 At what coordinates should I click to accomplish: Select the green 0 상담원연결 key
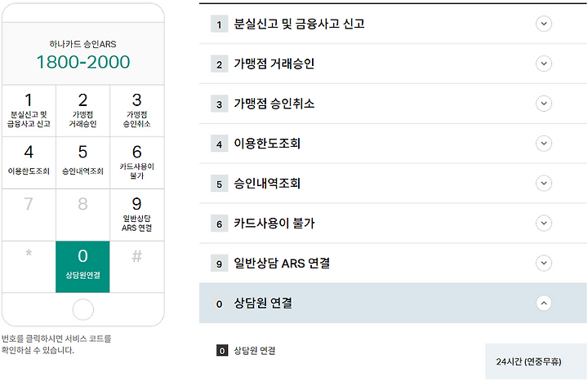tap(82, 267)
